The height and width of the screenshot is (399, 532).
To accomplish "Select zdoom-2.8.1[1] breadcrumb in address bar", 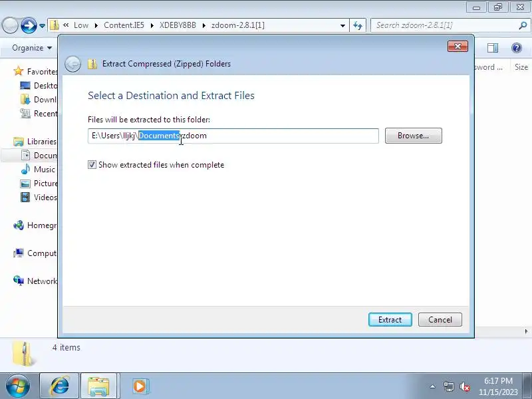I will coord(238,25).
